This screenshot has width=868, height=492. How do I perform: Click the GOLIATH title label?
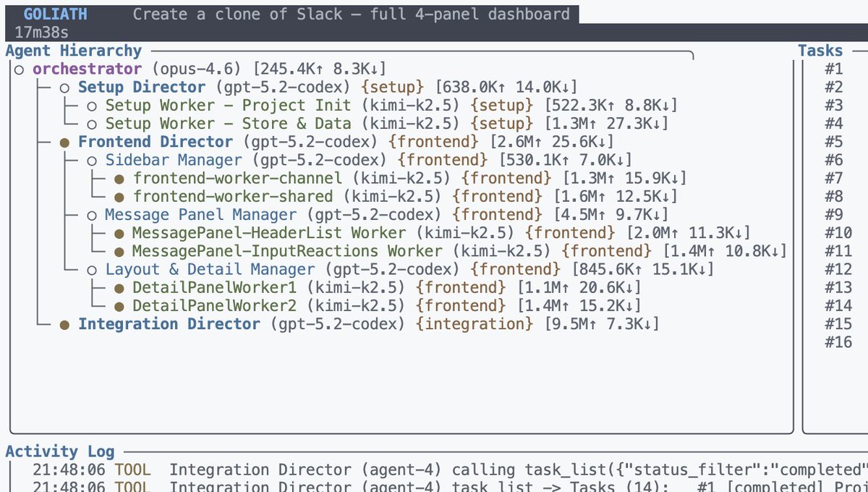tap(55, 14)
